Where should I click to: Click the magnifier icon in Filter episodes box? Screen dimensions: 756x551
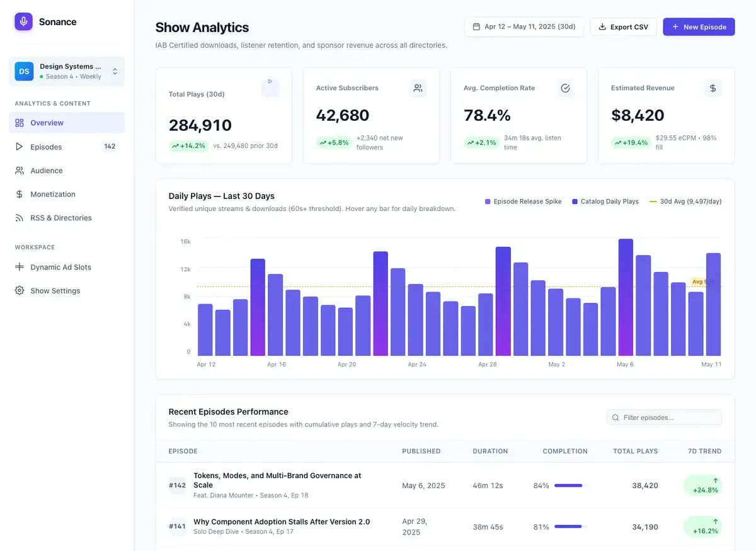(616, 418)
